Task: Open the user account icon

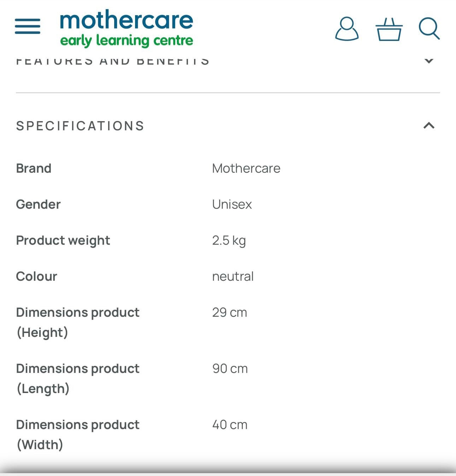Action: tap(347, 29)
